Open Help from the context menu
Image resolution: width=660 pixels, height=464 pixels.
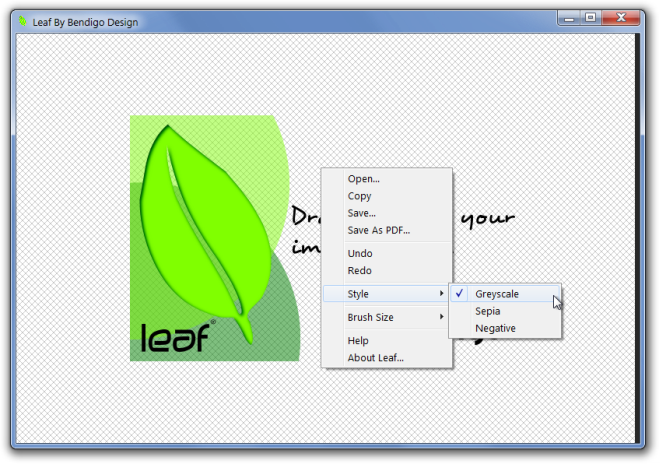pyautogui.click(x=358, y=341)
